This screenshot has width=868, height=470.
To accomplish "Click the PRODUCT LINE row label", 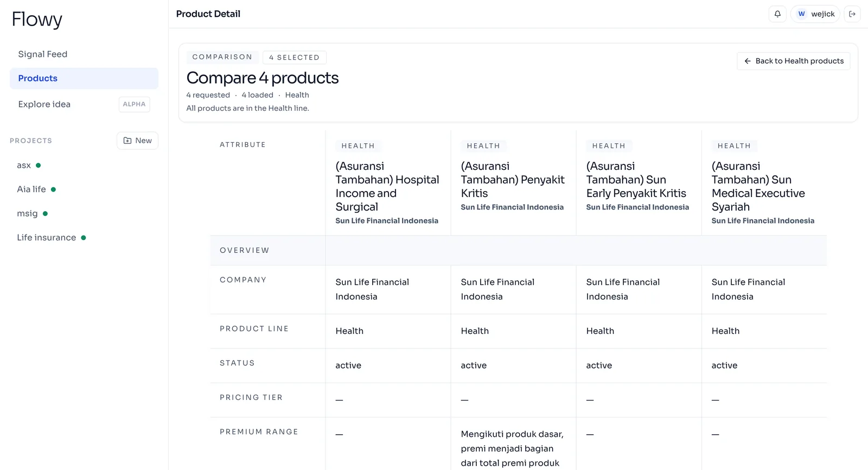I will pyautogui.click(x=254, y=329).
